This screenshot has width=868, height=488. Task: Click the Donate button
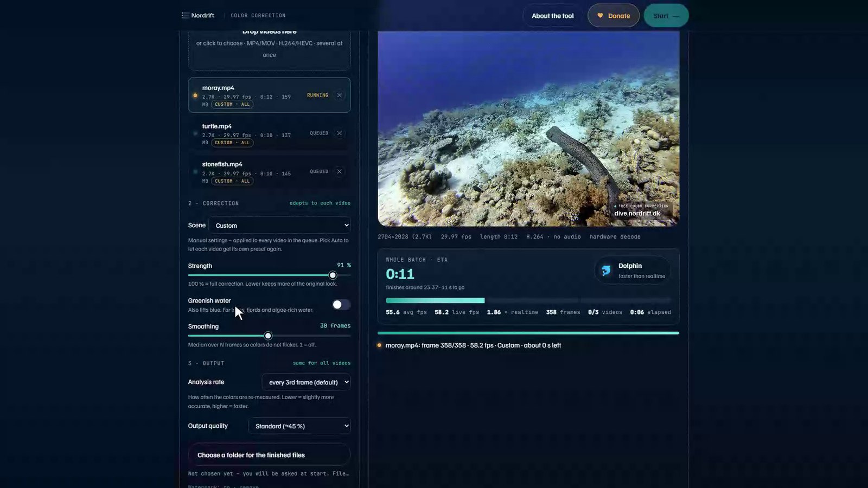coord(614,16)
